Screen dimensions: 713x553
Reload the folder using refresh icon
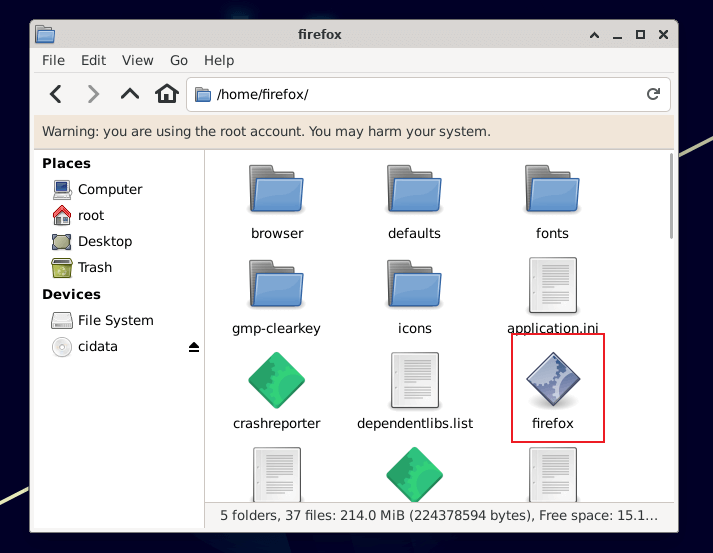(653, 94)
